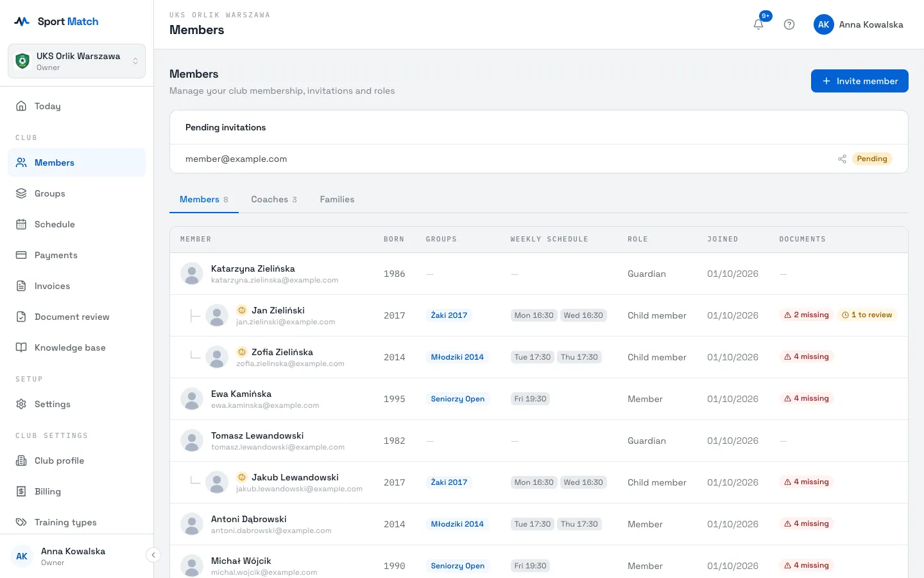Image resolution: width=924 pixels, height=578 pixels.
Task: Click the share icon beside member@example.com
Action: pos(842,159)
